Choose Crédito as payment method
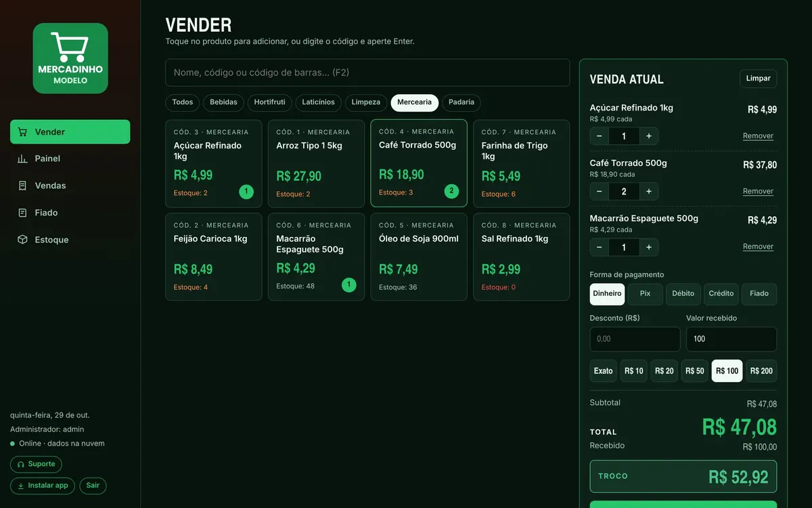This screenshot has height=508, width=812. pyautogui.click(x=721, y=294)
